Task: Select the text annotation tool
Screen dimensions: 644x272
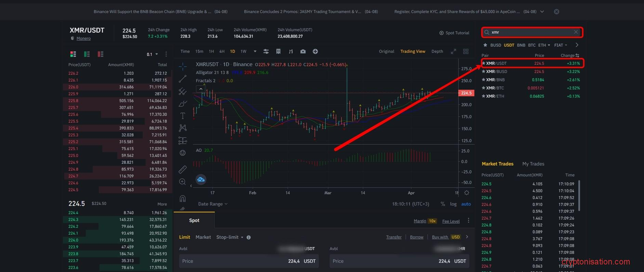Action: 183,116
